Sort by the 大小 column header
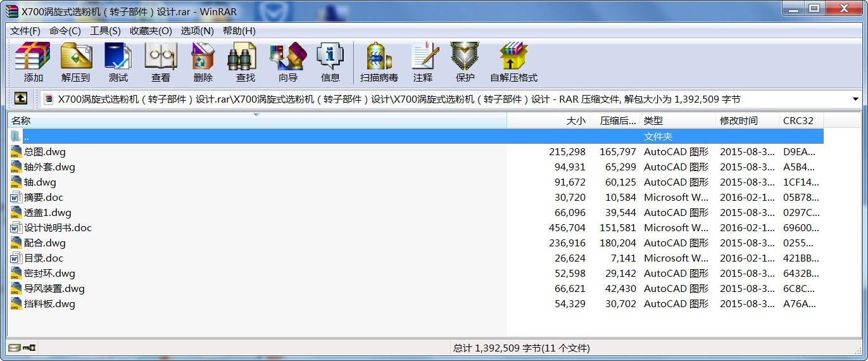Image resolution: width=868 pixels, height=361 pixels. click(548, 120)
